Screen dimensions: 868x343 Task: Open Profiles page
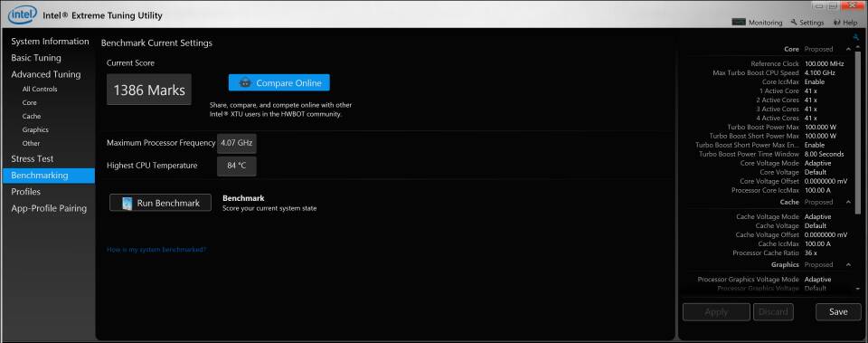[x=25, y=192]
